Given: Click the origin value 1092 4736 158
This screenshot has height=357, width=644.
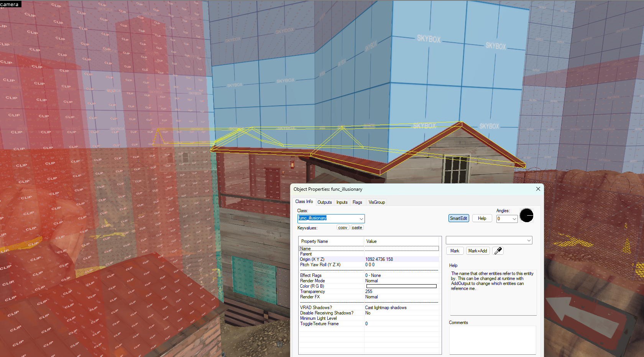Looking at the screenshot, I should (x=379, y=259).
